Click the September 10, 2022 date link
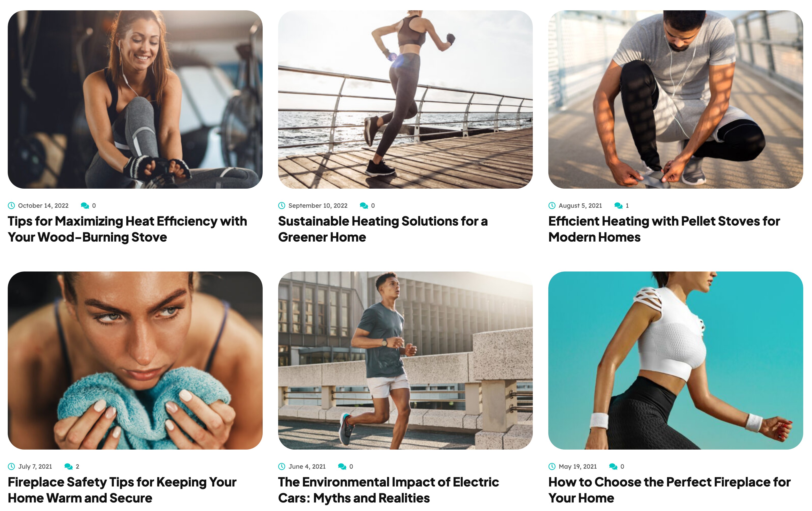This screenshot has width=812, height=511. pos(318,206)
